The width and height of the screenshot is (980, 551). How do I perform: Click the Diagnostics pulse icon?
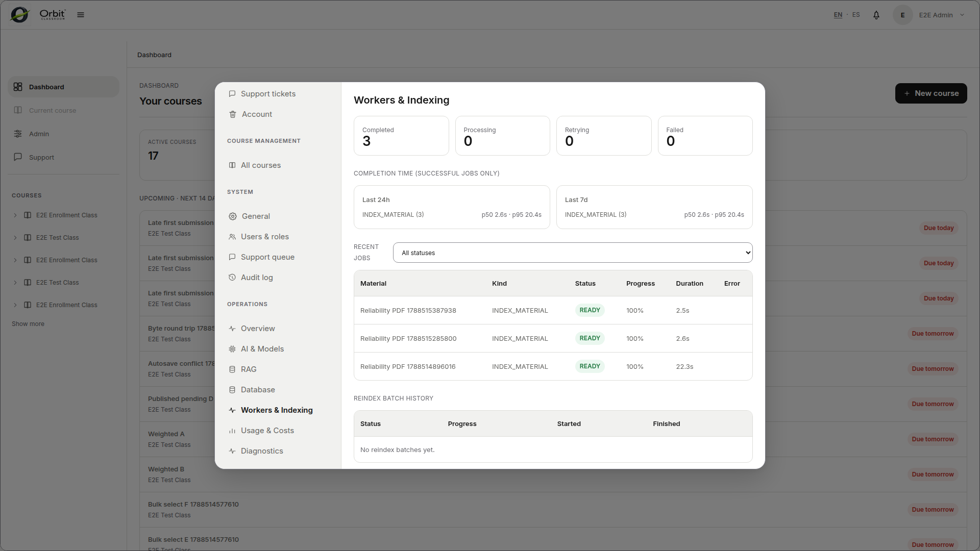coord(232,451)
